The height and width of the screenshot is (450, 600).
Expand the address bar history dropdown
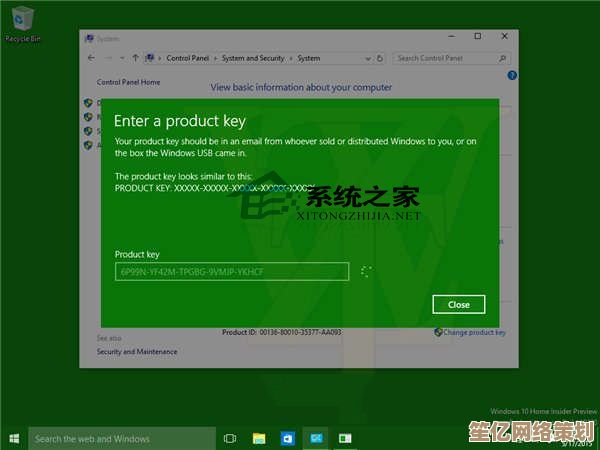pyautogui.click(x=373, y=58)
